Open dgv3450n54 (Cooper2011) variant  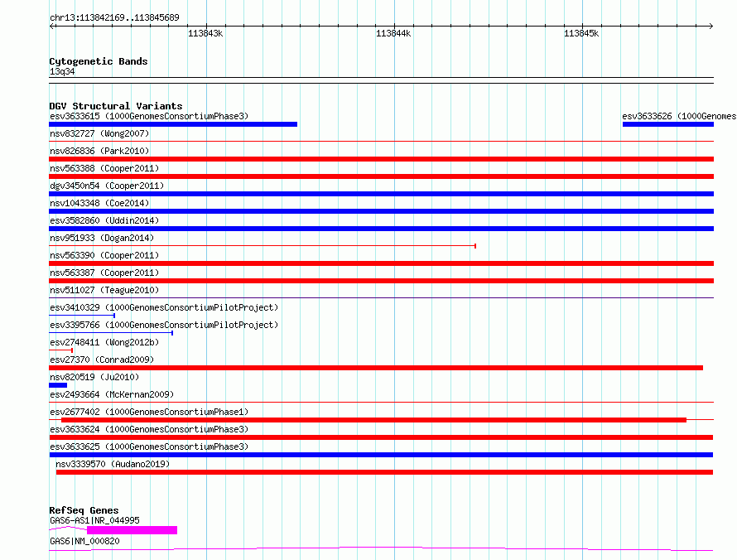pos(107,186)
